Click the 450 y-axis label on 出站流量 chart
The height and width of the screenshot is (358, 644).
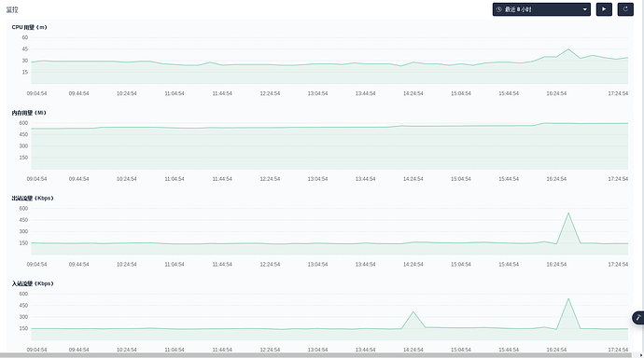point(23,220)
